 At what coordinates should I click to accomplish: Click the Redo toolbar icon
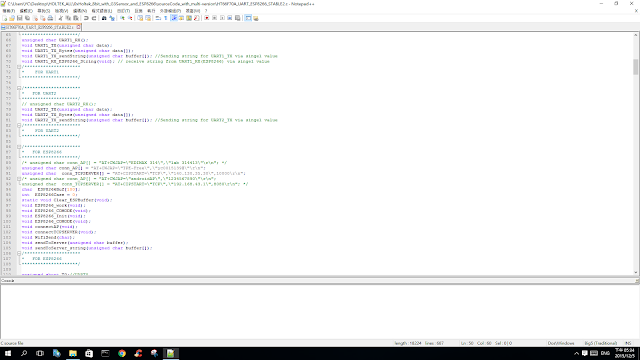pos(94,18)
